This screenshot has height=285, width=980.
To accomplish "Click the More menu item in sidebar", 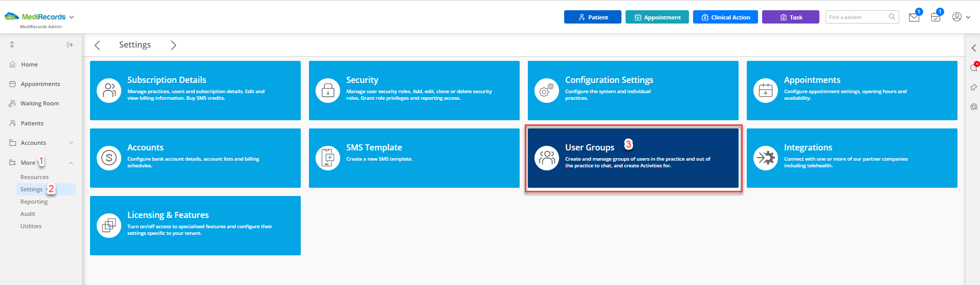I will tap(28, 163).
